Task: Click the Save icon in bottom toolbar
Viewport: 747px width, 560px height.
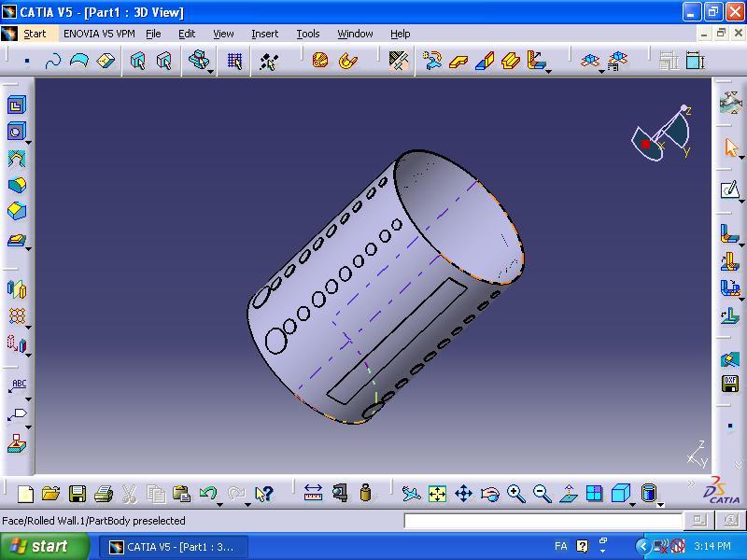Action: pyautogui.click(x=78, y=494)
